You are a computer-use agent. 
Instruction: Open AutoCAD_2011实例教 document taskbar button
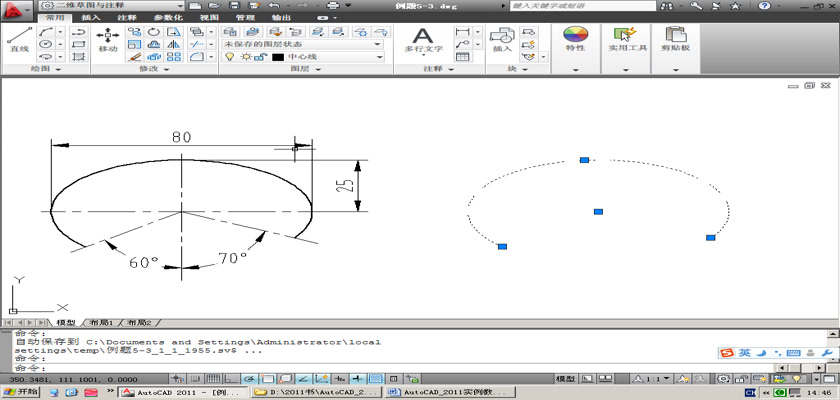(x=451, y=393)
